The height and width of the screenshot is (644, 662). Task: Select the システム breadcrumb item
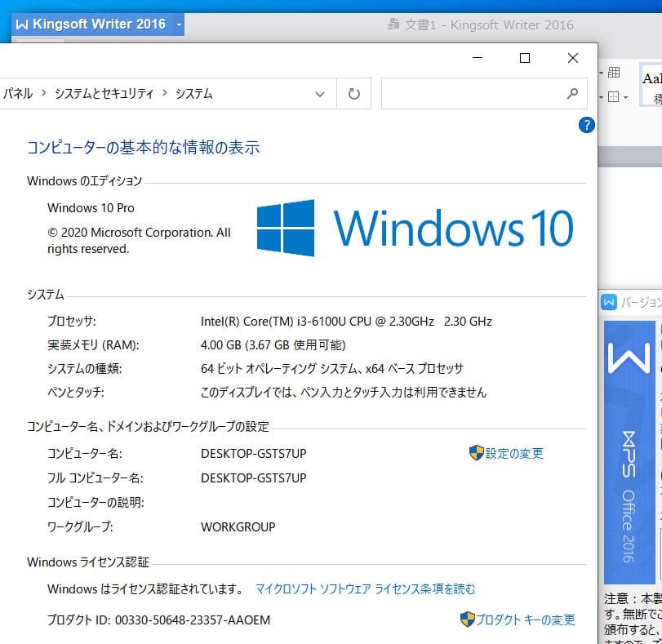[x=193, y=93]
